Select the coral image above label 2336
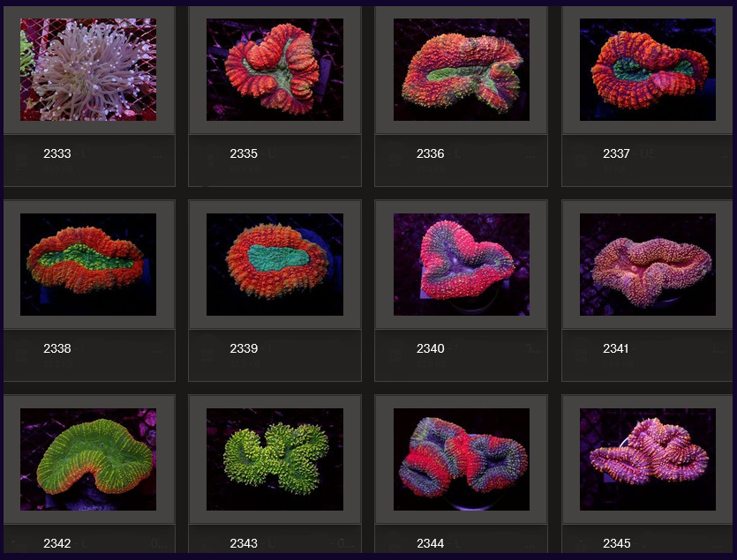 (x=462, y=70)
